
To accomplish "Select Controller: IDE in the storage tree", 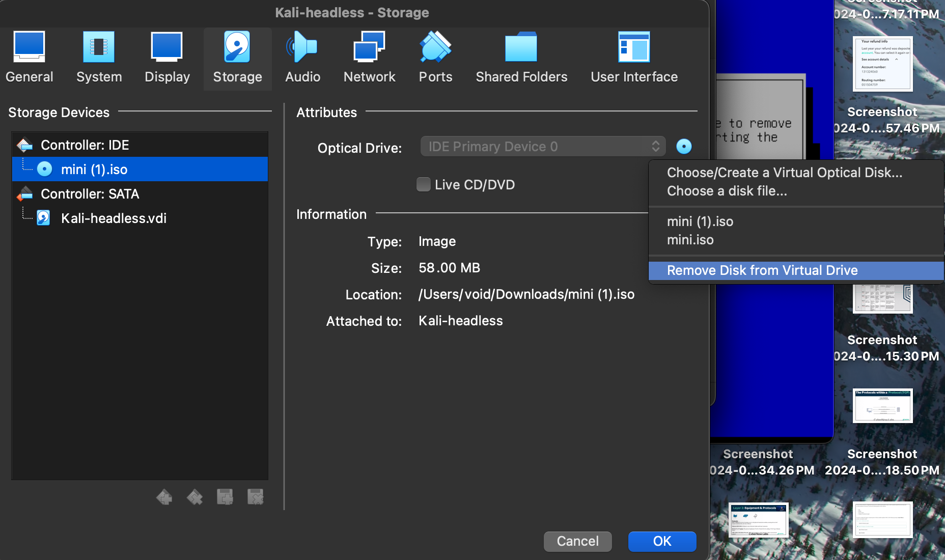I will pos(140,145).
